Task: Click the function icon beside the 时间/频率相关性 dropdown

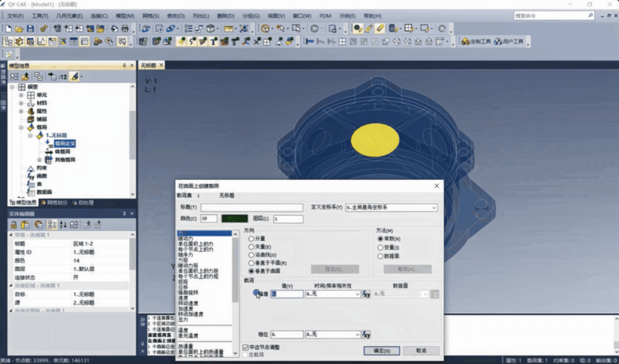Action: pos(366,294)
